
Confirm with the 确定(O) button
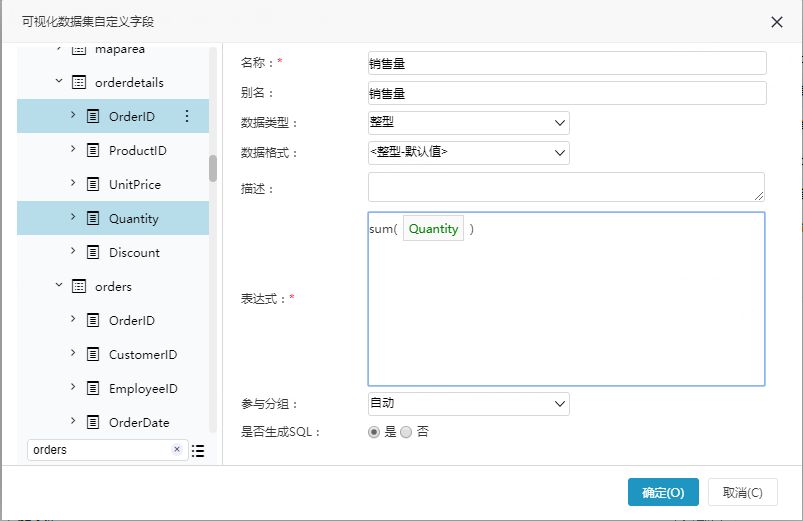click(663, 492)
